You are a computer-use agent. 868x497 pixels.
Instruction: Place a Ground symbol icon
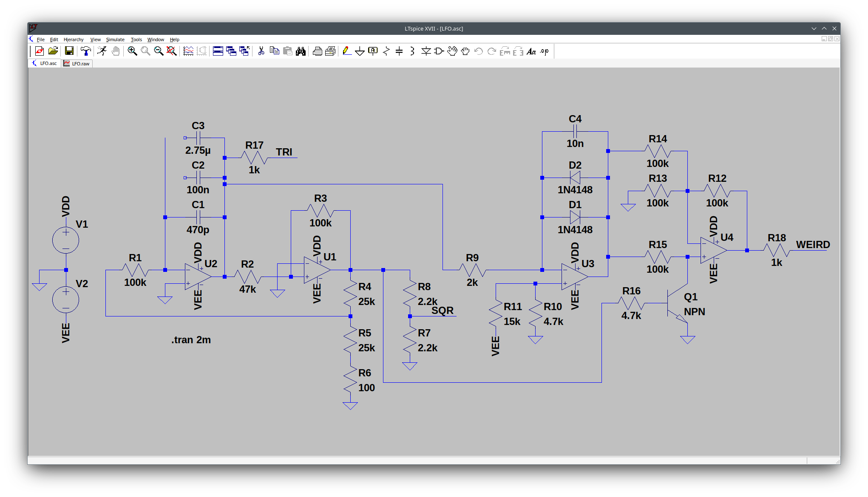360,51
